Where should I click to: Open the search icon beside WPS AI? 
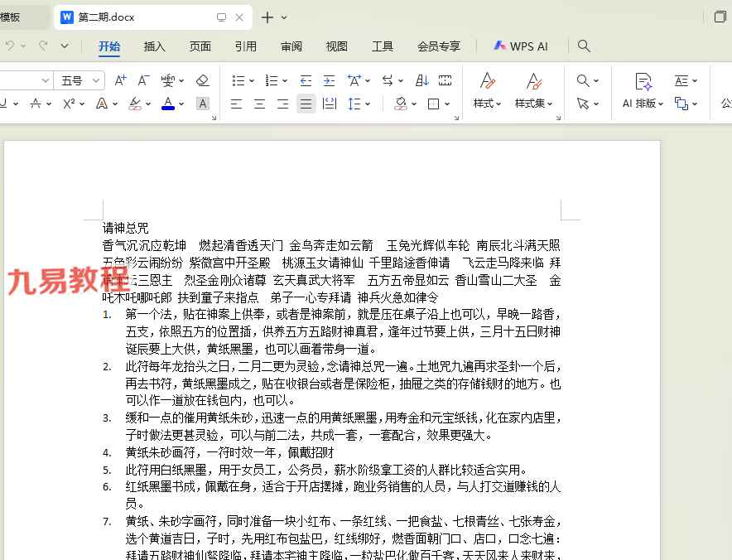[x=584, y=46]
